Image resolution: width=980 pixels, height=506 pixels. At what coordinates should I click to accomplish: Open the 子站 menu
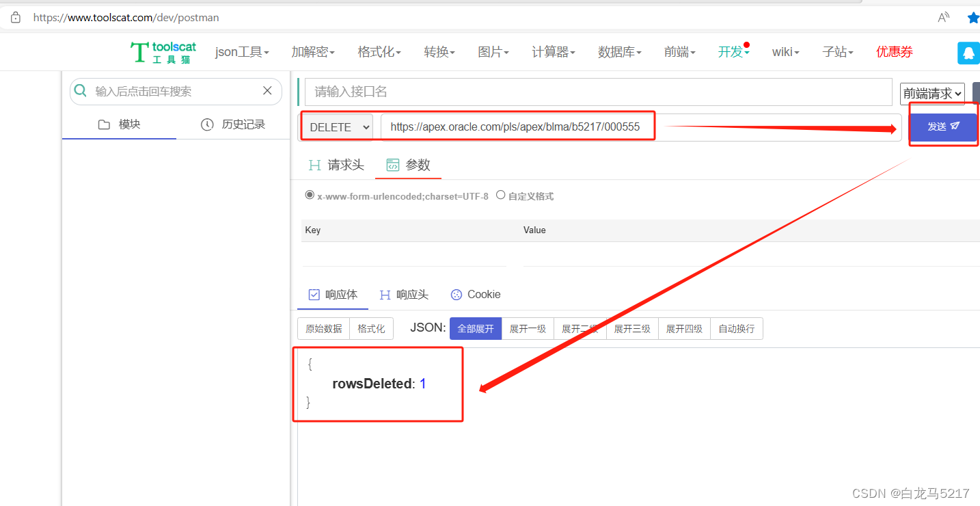[x=838, y=52]
